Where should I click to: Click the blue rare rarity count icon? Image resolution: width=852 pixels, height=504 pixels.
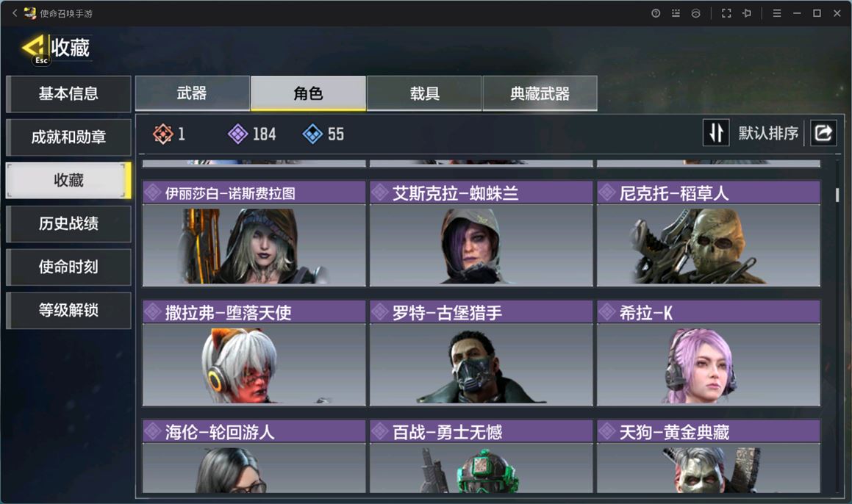[312, 134]
